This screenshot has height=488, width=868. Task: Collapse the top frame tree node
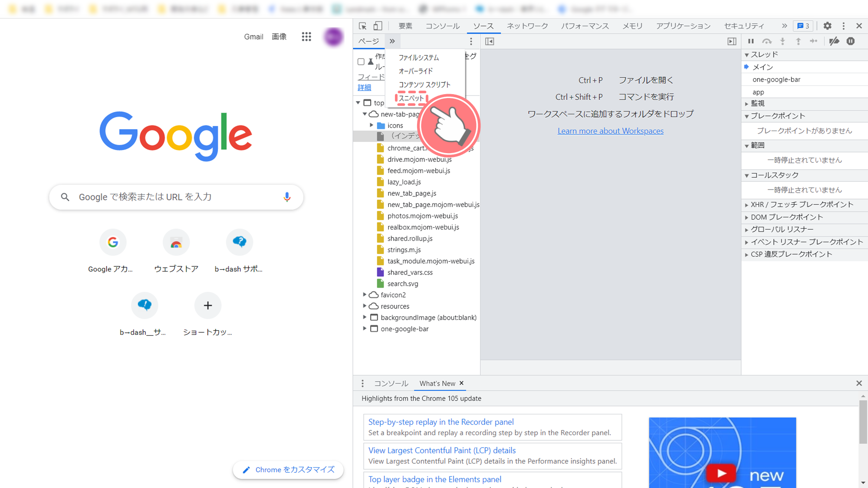[x=358, y=103]
